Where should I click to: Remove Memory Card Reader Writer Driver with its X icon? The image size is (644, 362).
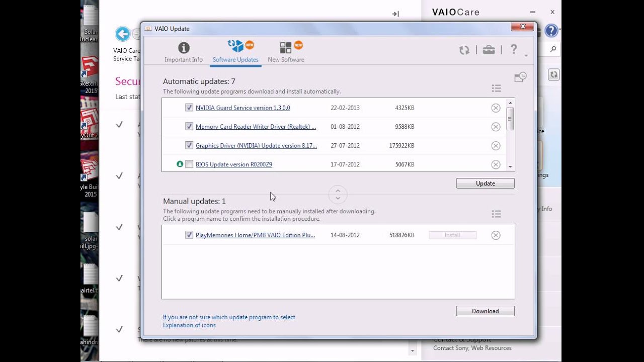coord(496,127)
